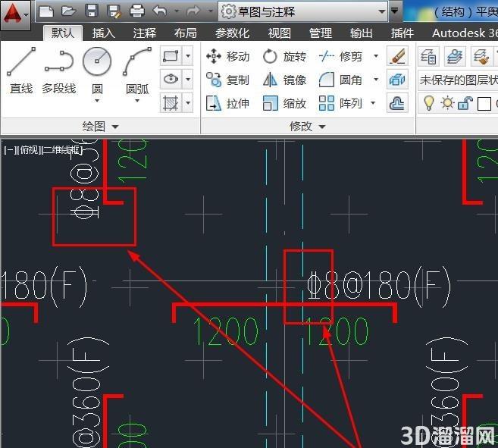The image size is (498, 448).
Task: Open a file with the Open icon
Action: [x=69, y=11]
